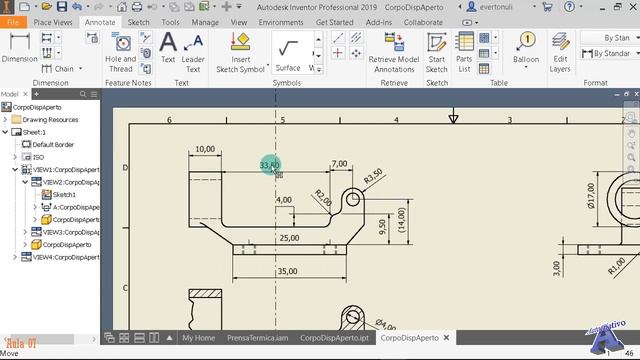Expand the Drawing Resources folder

click(x=5, y=120)
